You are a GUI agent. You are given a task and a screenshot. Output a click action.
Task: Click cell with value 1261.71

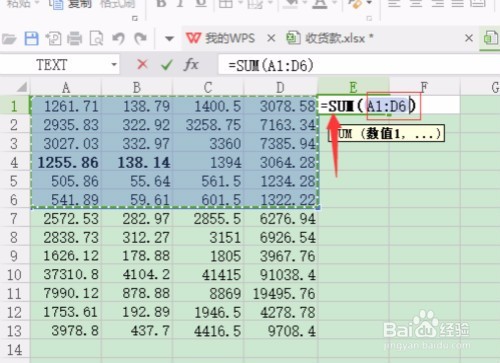[x=66, y=106]
